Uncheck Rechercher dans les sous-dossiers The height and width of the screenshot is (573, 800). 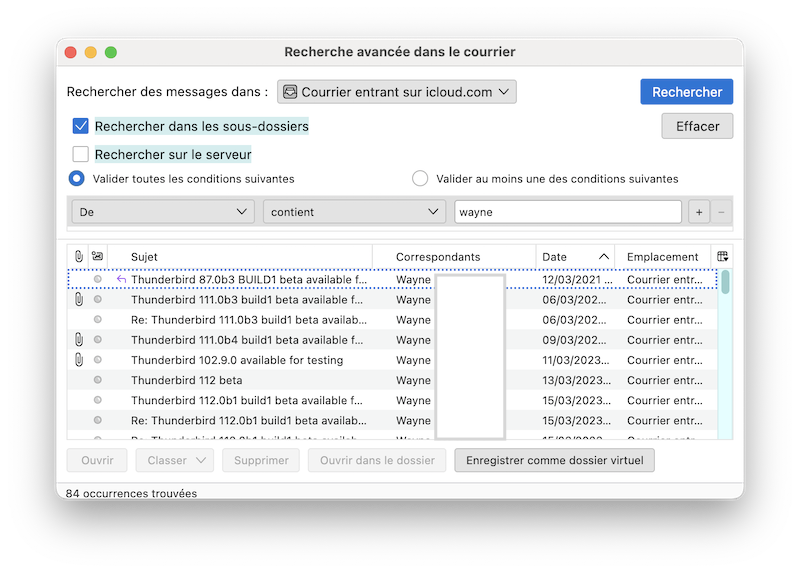(81, 126)
